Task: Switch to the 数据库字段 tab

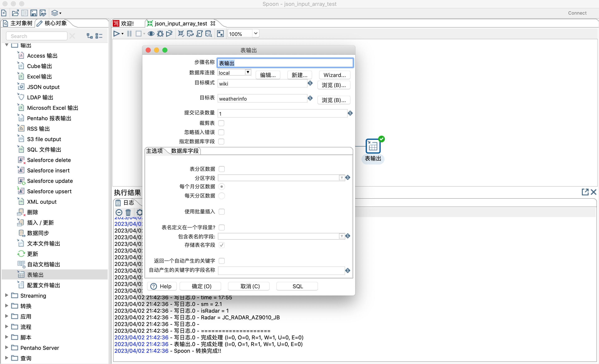Action: click(185, 151)
